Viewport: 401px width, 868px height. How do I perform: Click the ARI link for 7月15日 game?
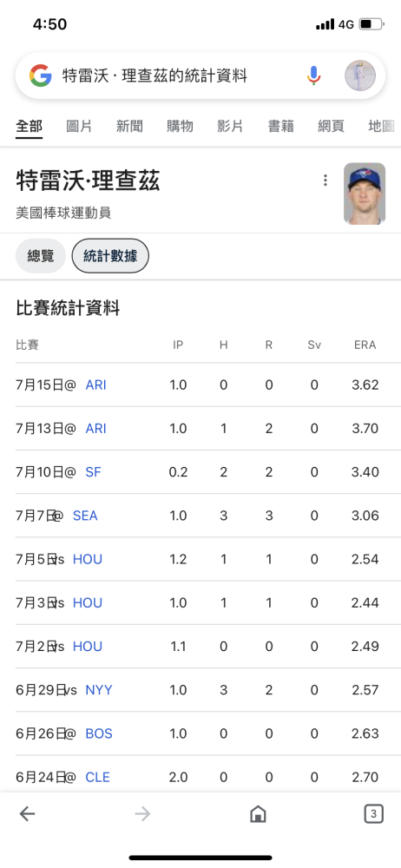95,385
